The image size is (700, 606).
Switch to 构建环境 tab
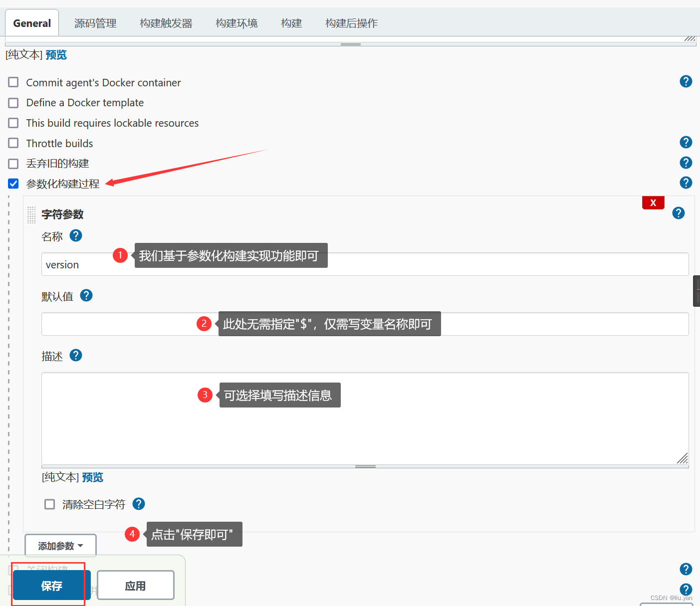coord(236,23)
